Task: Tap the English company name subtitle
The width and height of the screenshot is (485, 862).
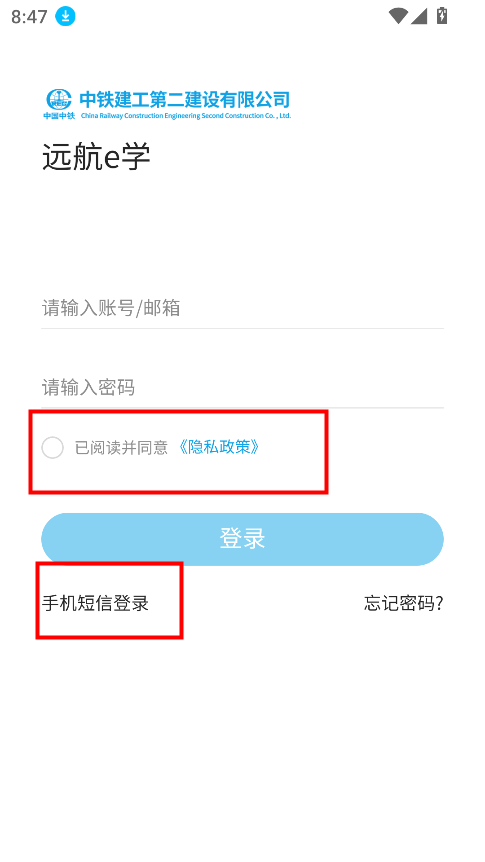Action: [x=186, y=115]
